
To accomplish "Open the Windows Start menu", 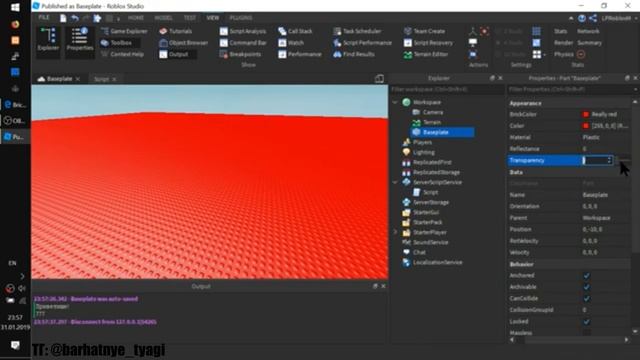I will point(15,7).
